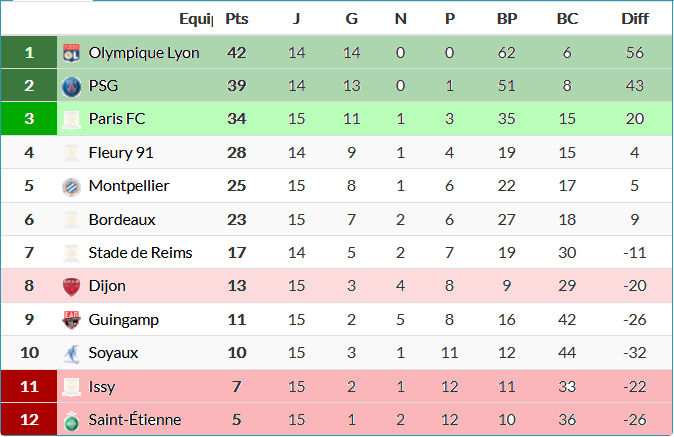Screen dimensions: 674x437
Task: Sort by Diff column header
Action: point(634,18)
